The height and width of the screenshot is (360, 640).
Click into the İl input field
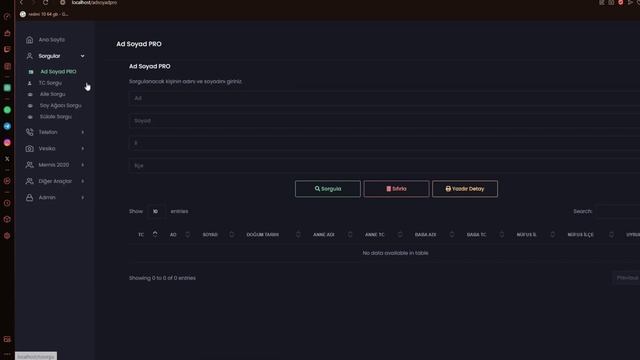(384, 143)
